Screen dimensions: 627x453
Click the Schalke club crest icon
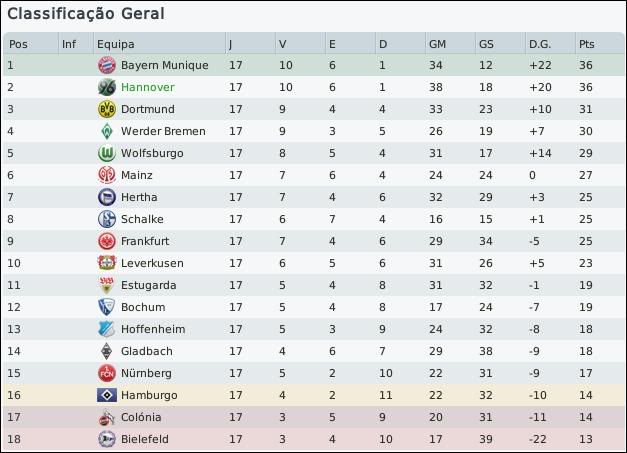pyautogui.click(x=106, y=219)
